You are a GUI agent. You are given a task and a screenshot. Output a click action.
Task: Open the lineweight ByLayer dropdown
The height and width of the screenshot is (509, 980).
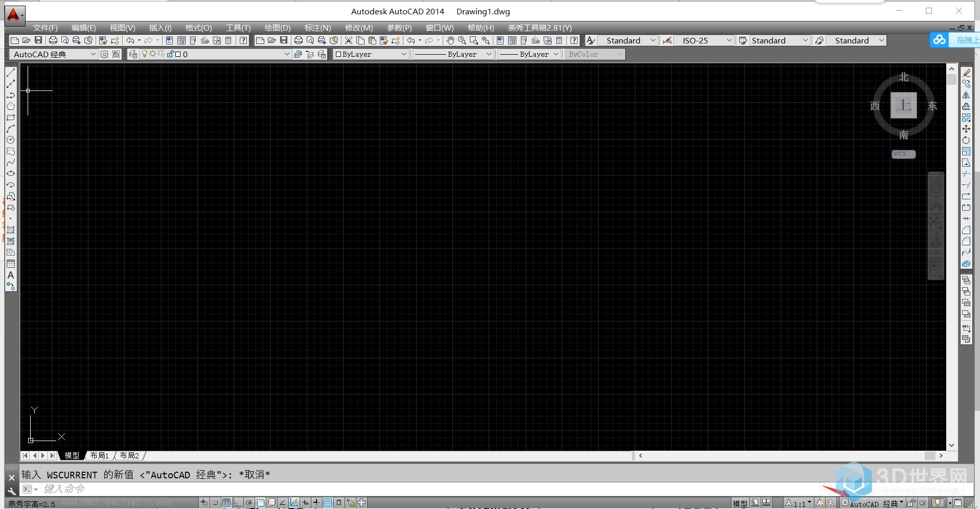tap(556, 54)
